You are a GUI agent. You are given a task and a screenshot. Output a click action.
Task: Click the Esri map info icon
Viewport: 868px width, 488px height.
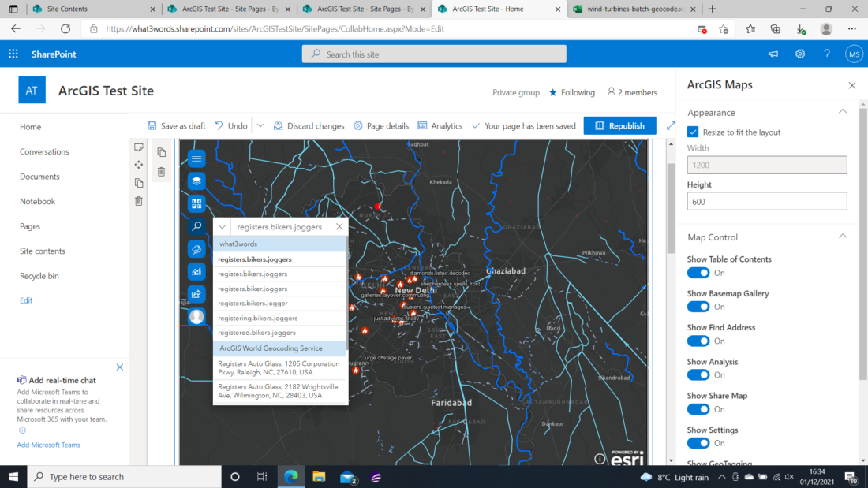(600, 459)
